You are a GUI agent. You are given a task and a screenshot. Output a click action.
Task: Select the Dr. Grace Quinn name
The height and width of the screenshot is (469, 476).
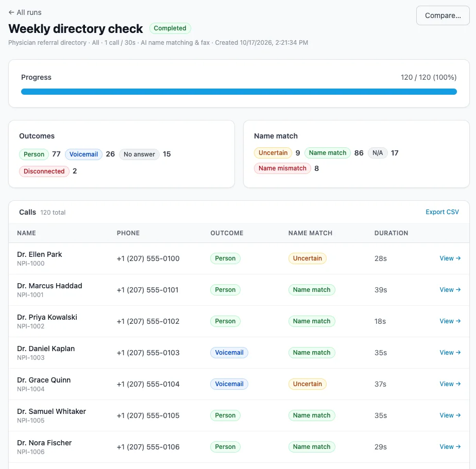tap(44, 380)
